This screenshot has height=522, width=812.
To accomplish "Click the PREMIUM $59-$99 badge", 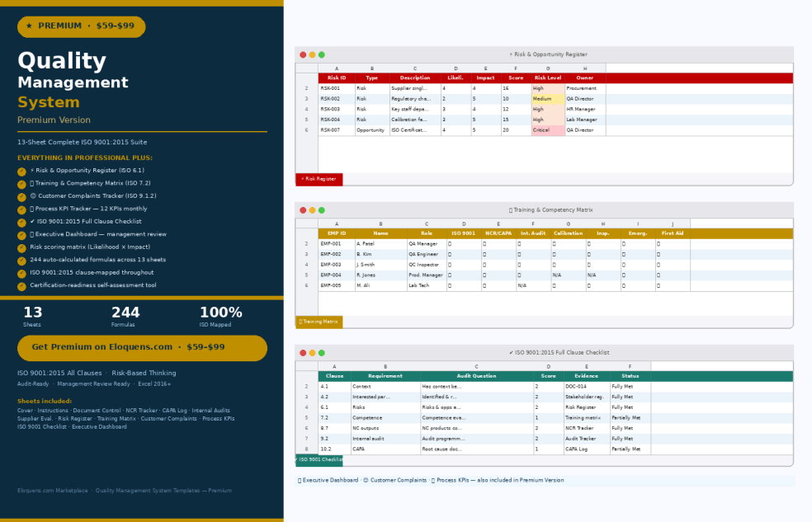I will click(x=82, y=26).
